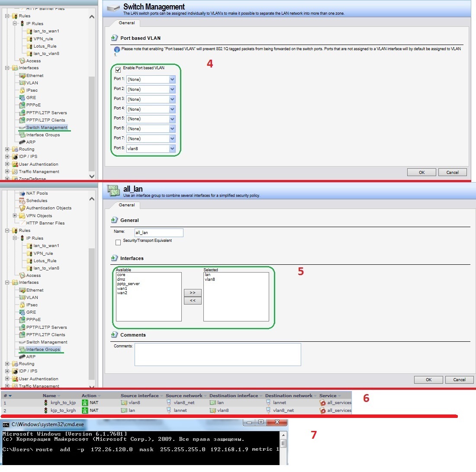
Task: Click Access icon in upper tree
Action: [x=22, y=61]
